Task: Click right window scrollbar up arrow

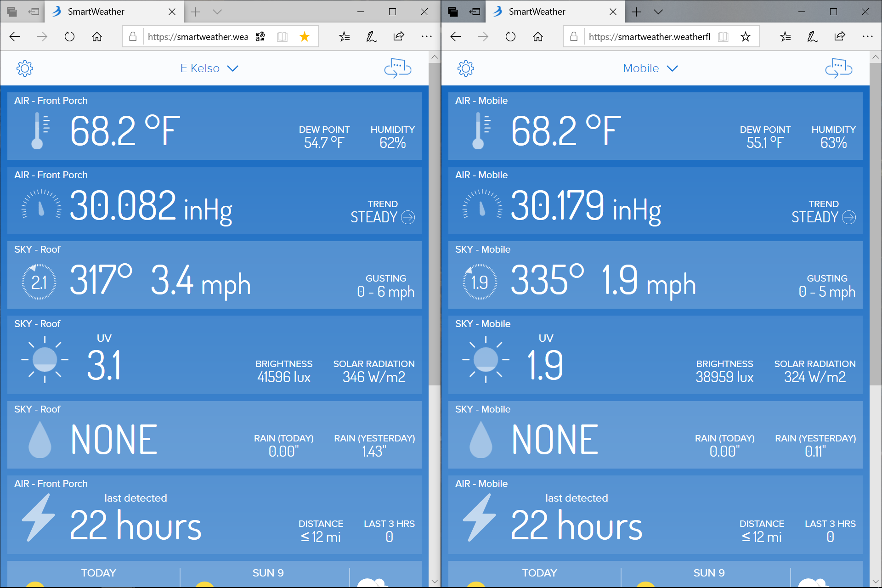Action: 876,57
